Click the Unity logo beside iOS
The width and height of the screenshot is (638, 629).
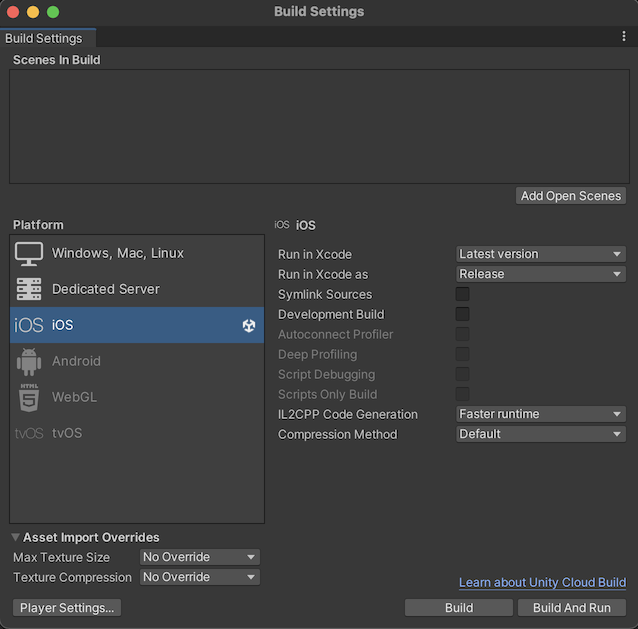(249, 325)
